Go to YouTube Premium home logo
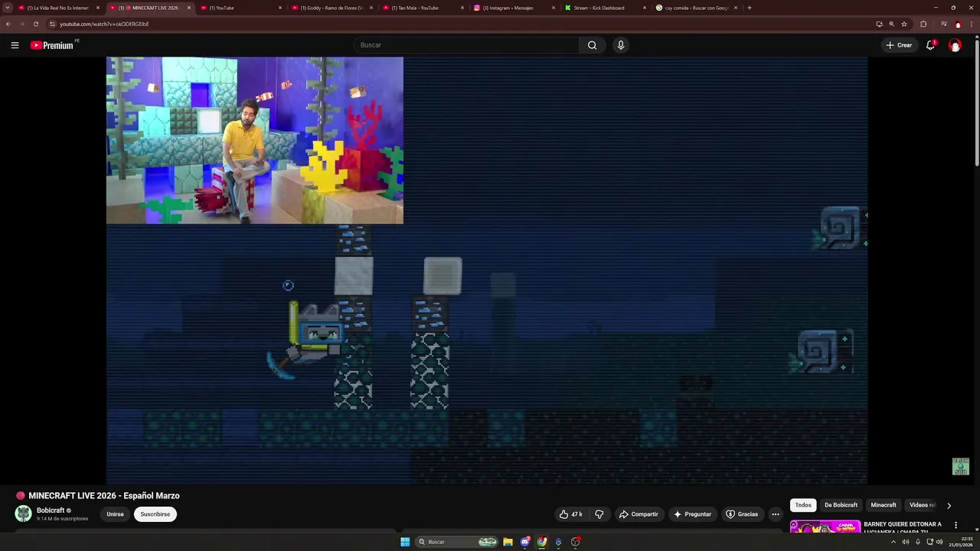The width and height of the screenshot is (980, 551). (52, 45)
